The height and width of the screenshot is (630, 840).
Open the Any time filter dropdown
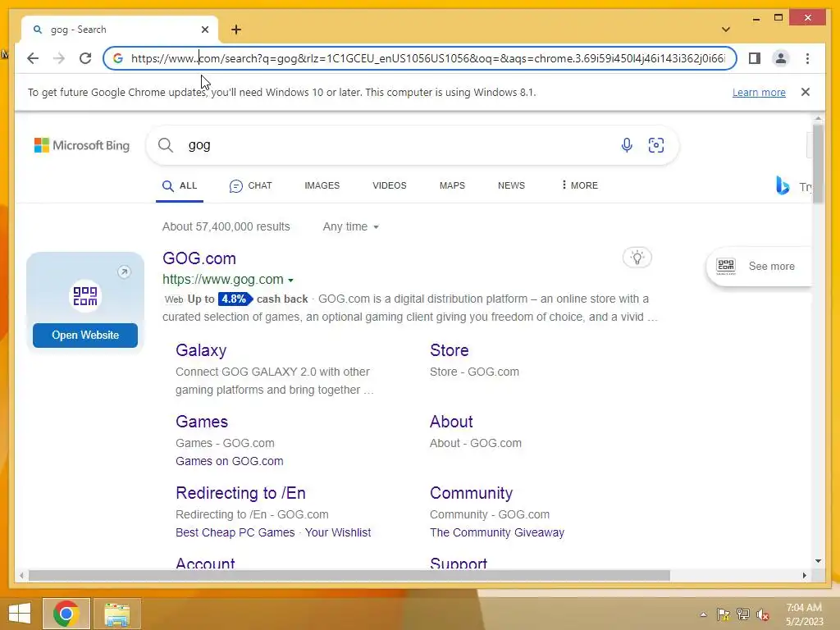tap(350, 226)
